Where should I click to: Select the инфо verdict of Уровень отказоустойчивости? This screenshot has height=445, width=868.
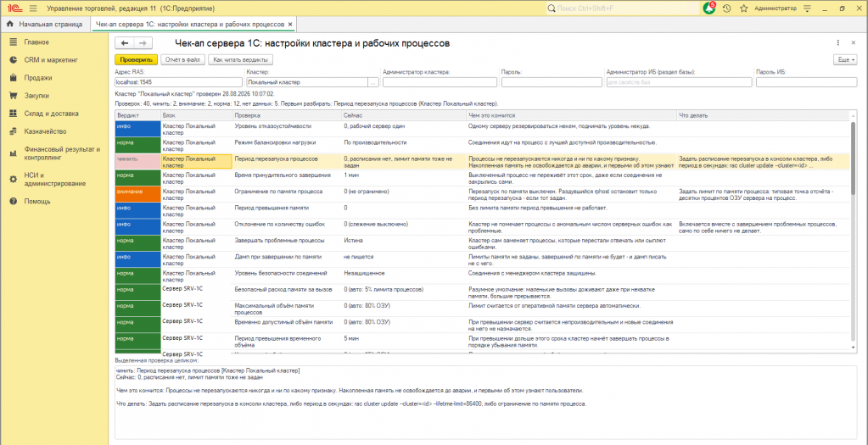137,129
